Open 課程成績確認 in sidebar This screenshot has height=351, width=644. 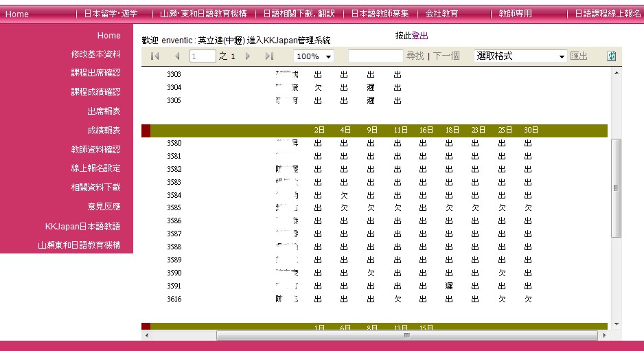95,91
